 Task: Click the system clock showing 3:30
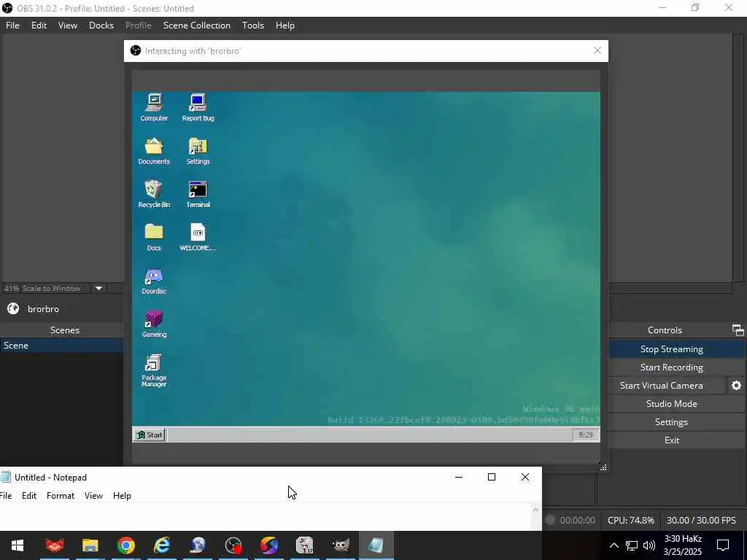(683, 545)
